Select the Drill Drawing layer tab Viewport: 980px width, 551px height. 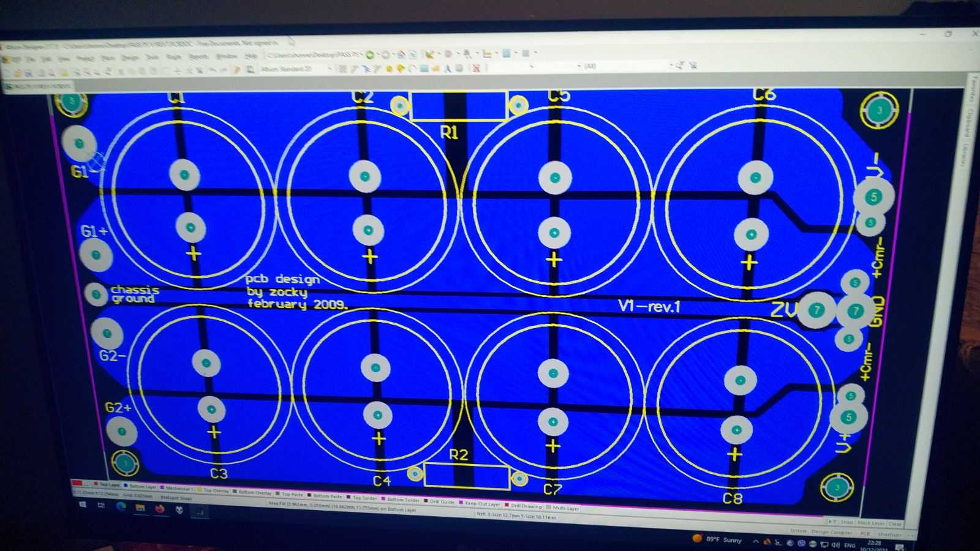tap(526, 506)
